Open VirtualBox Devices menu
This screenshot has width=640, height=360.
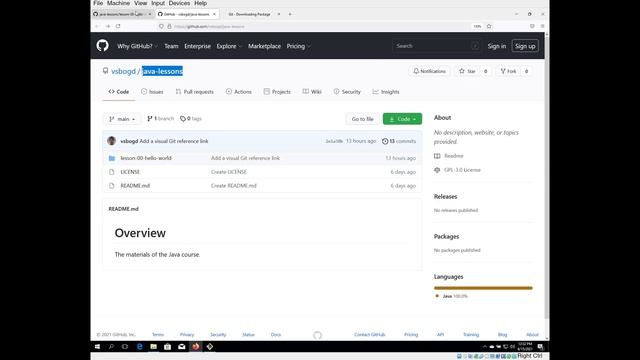coord(179,3)
